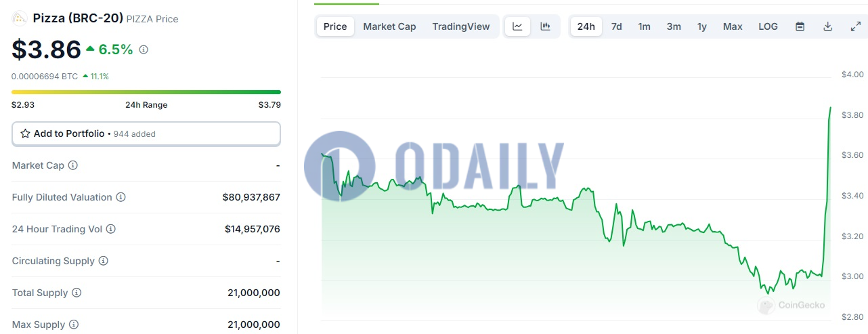Screen dimensions: 868x334
Task: Click info icon next to Total Supply
Action: (x=77, y=293)
